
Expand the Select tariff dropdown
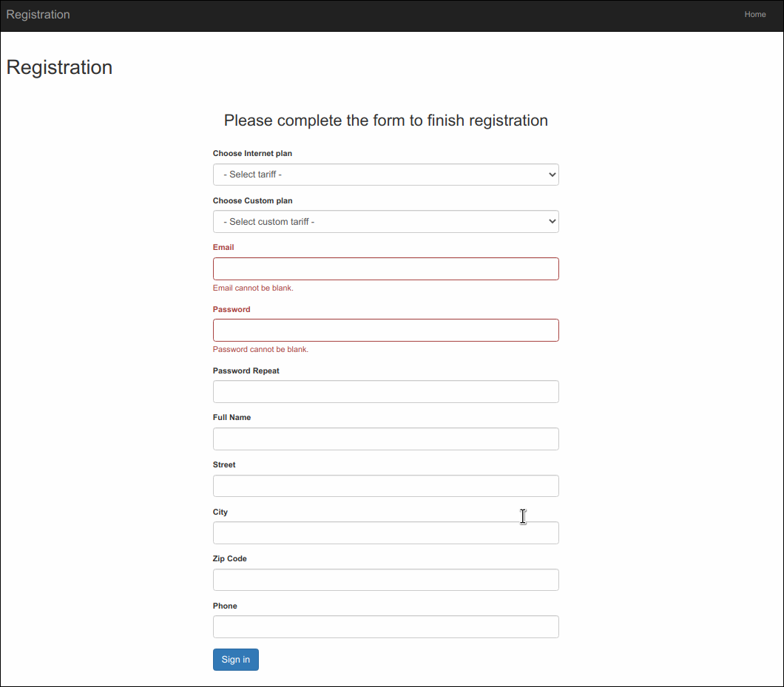385,175
